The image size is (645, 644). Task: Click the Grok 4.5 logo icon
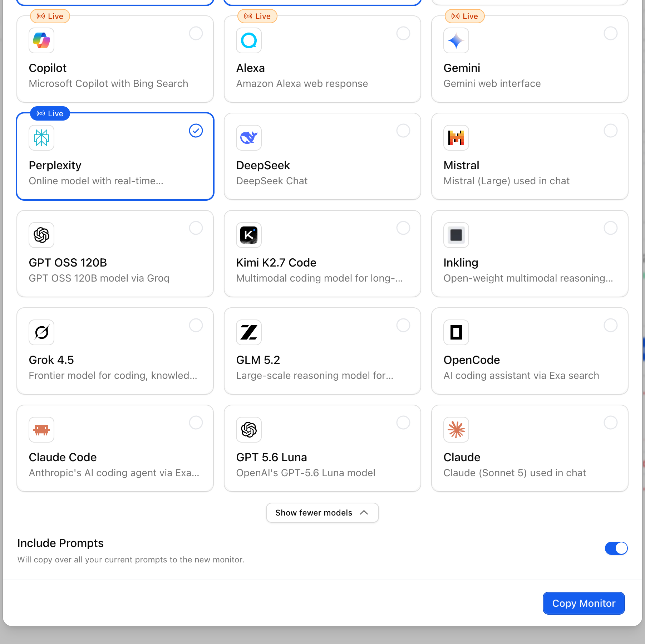click(41, 332)
